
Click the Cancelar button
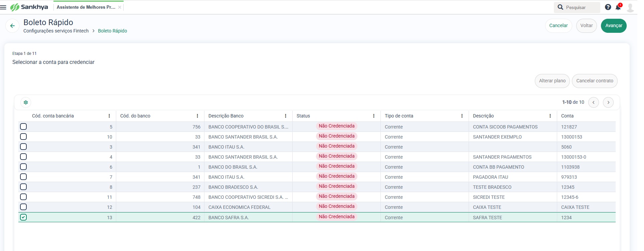point(558,26)
